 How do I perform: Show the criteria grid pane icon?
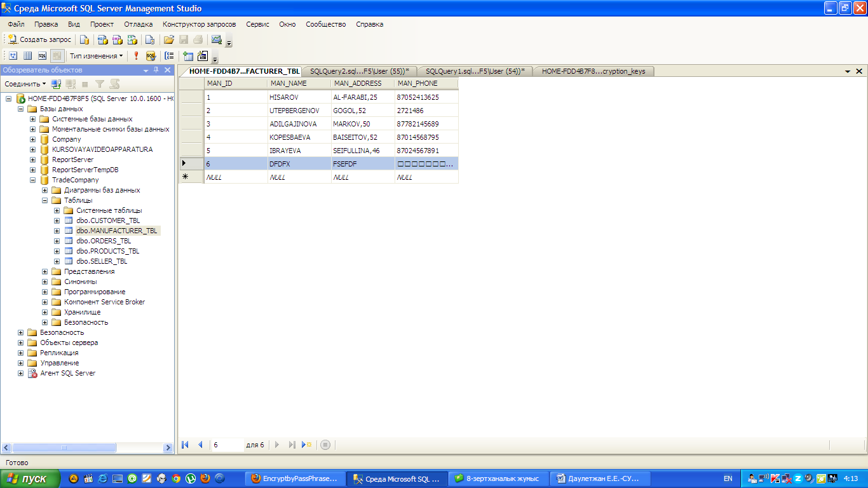click(x=27, y=56)
